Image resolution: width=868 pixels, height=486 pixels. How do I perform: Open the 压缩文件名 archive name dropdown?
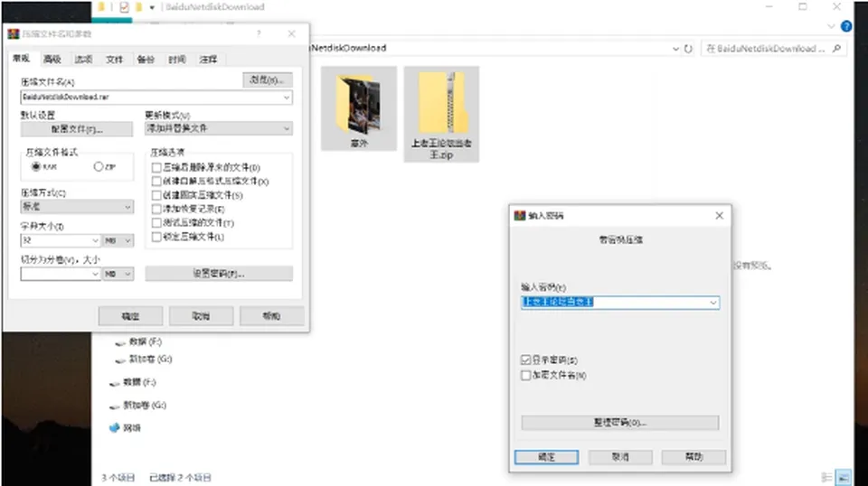click(287, 98)
